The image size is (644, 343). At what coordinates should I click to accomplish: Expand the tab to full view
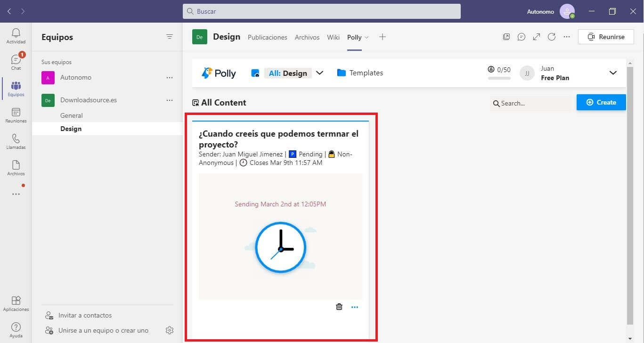point(537,37)
